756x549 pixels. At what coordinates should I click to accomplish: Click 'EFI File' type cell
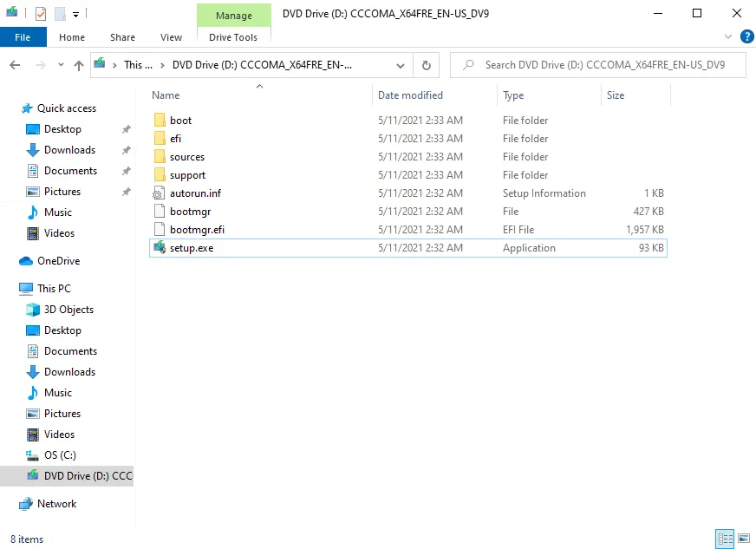coord(518,230)
